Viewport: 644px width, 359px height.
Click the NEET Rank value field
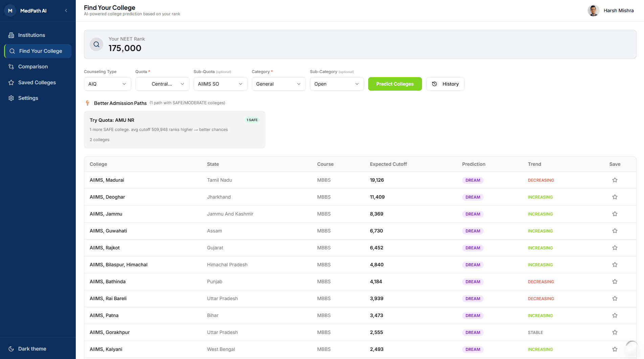(x=125, y=48)
